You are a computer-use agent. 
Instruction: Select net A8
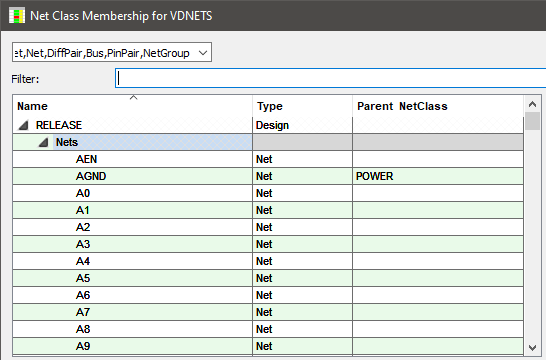click(x=268, y=329)
